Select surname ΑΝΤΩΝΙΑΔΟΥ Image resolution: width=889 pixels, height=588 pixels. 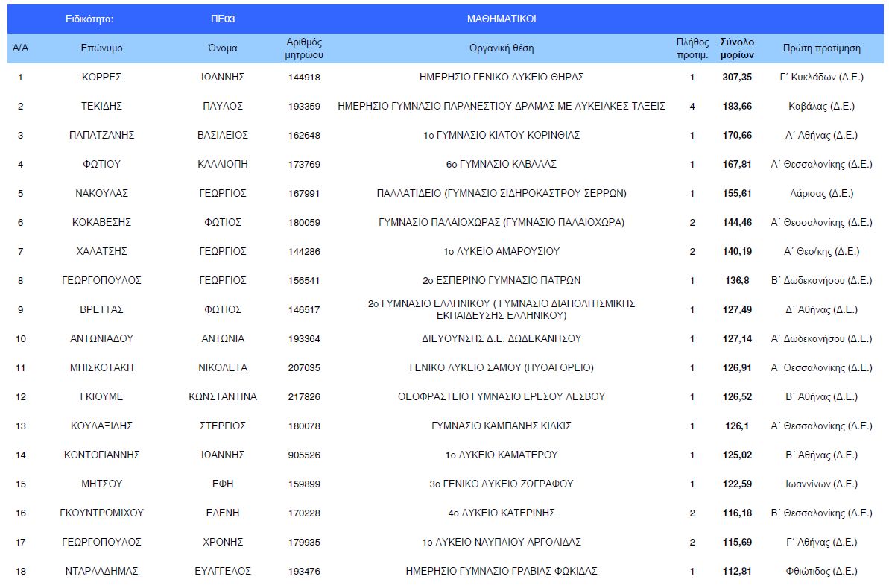101,338
